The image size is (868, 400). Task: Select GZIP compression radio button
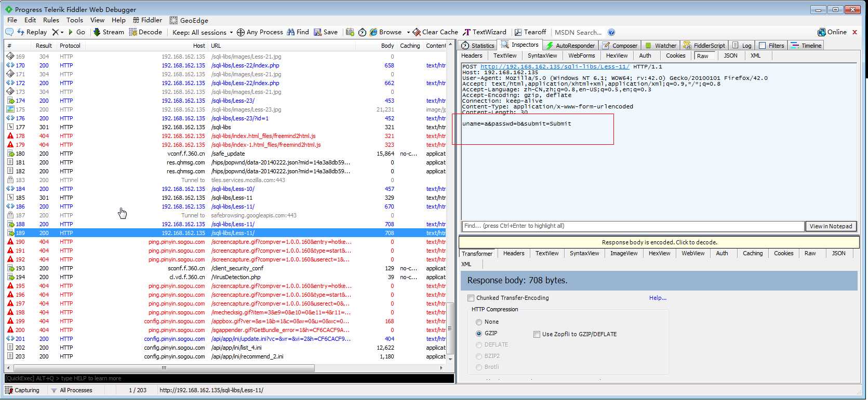point(479,334)
